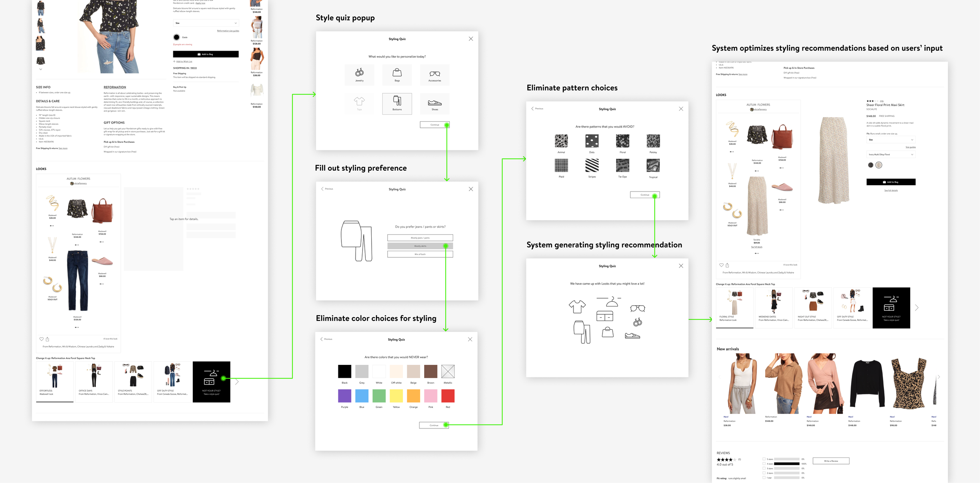The width and height of the screenshot is (980, 483).
Task: Select the Mostly skirts option
Action: pyautogui.click(x=420, y=246)
